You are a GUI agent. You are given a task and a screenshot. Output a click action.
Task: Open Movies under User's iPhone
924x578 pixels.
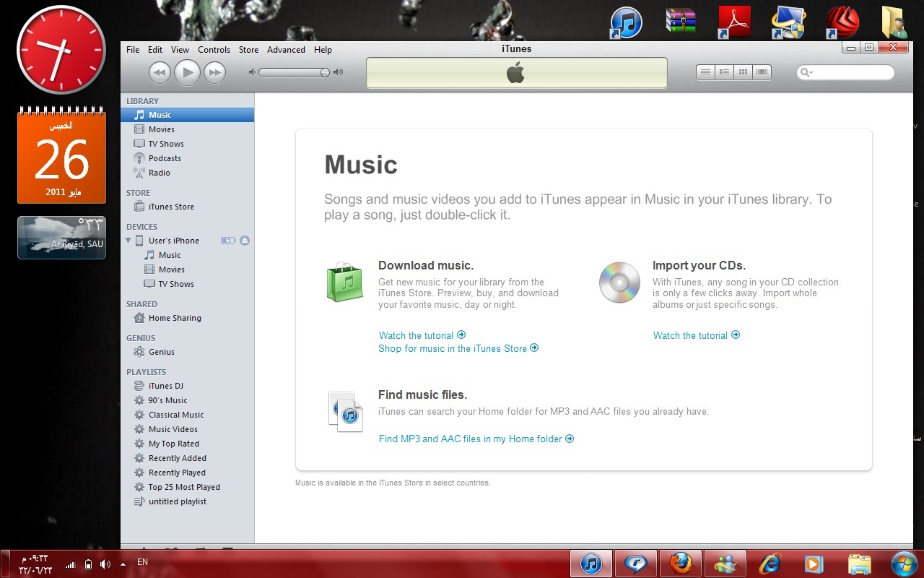click(x=187, y=269)
